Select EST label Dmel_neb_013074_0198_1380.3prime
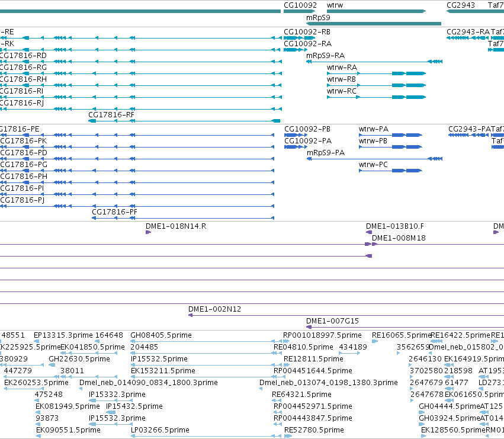 329,383
